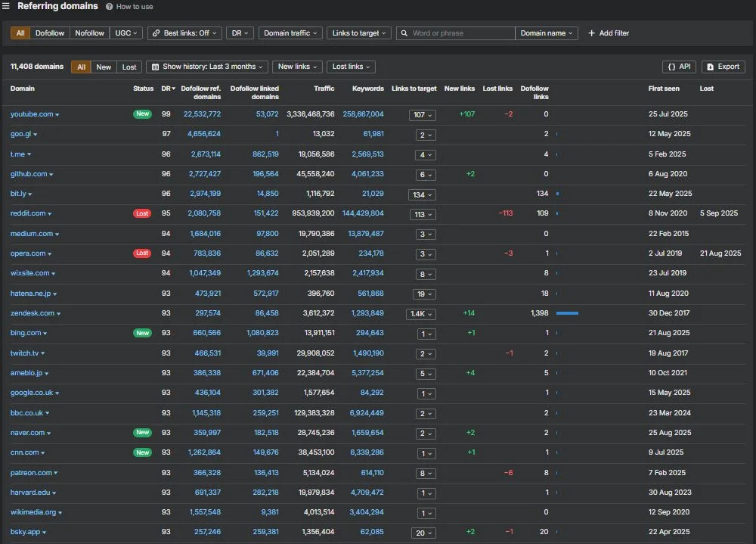756x544 pixels.
Task: Click the Lost badge for opera.com
Action: click(x=142, y=253)
